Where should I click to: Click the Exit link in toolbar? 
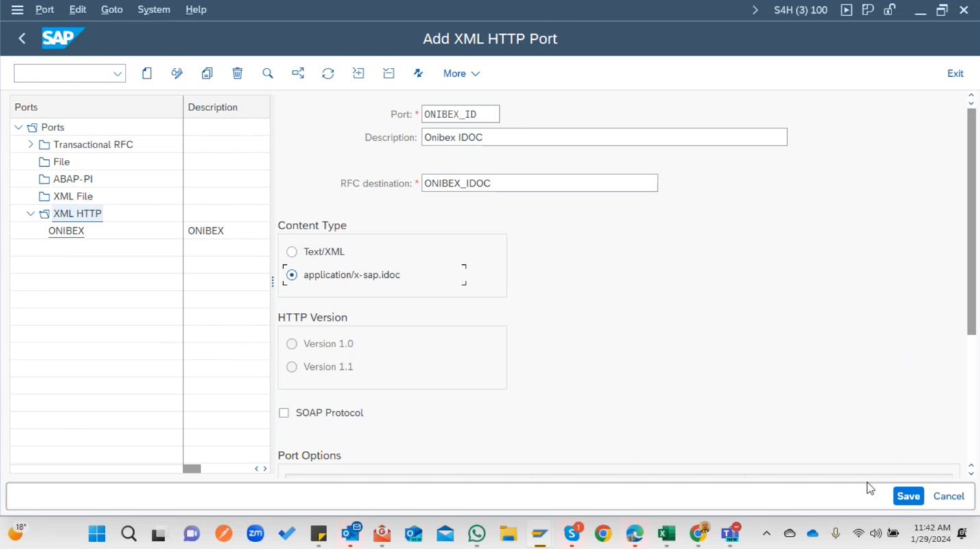(x=955, y=73)
